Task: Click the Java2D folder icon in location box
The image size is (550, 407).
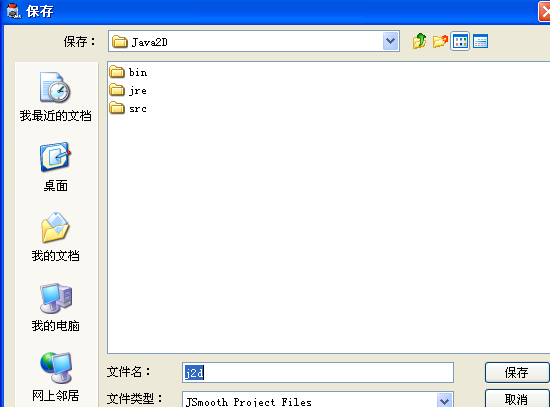Action: [120, 42]
